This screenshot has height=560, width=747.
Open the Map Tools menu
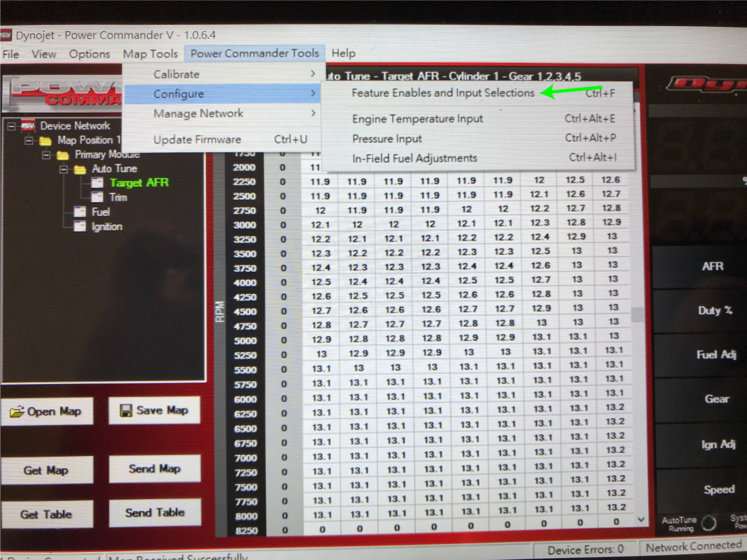(150, 54)
